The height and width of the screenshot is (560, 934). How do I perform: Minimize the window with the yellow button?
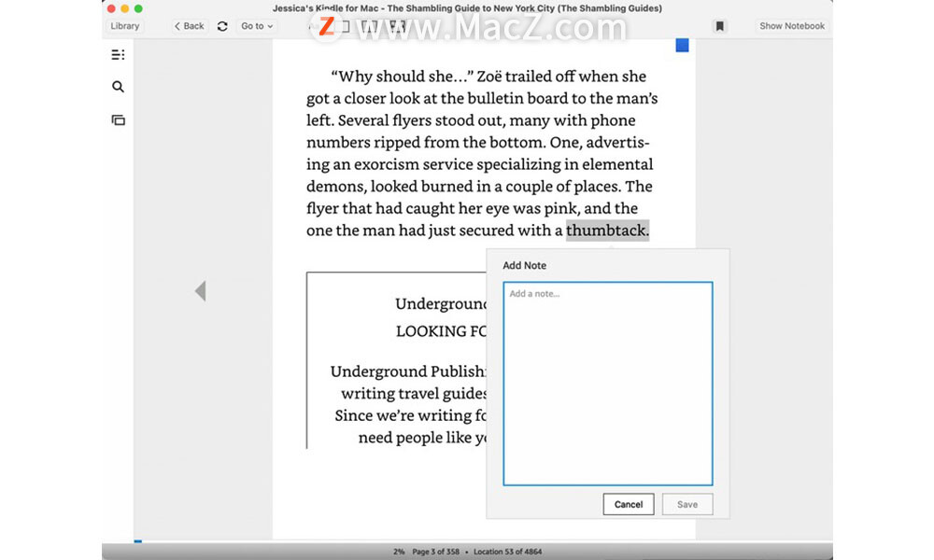point(125,8)
